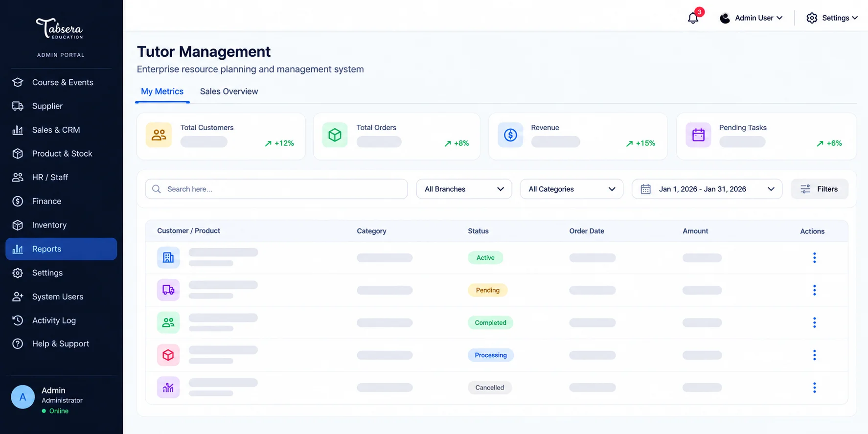The width and height of the screenshot is (868, 434).
Task: Click the +8% Total Orders trend
Action: 457,143
